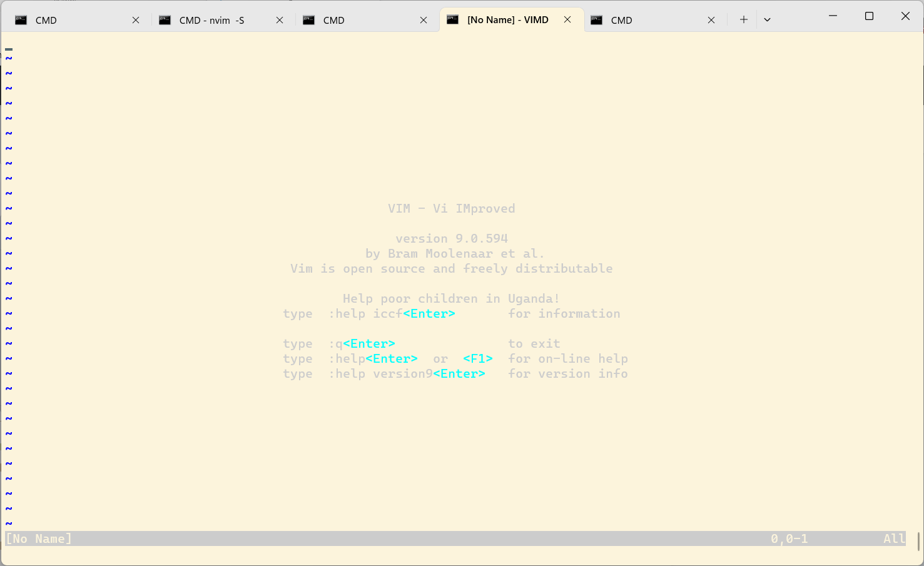Open the tab dropdown chevron
Image resolution: width=924 pixels, height=566 pixels.
pyautogui.click(x=767, y=19)
